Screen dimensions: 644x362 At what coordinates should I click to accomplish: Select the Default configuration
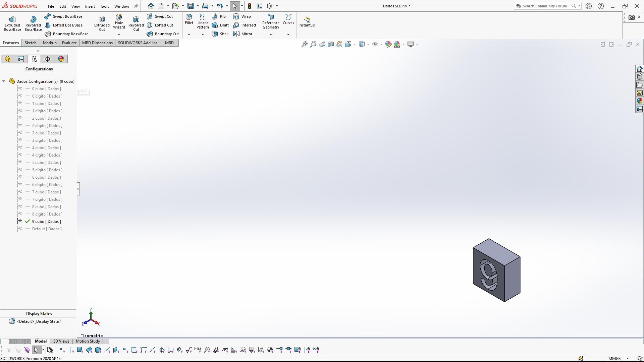[47, 229]
